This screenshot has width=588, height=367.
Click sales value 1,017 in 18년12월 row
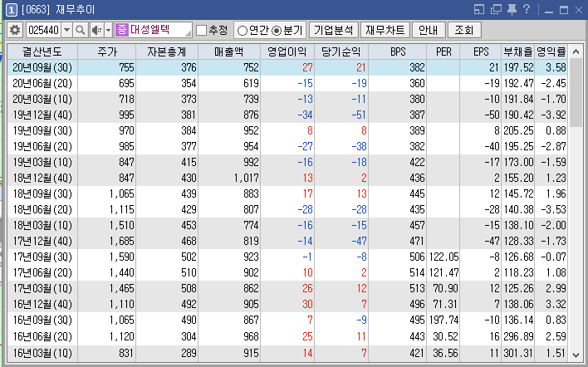[247, 178]
